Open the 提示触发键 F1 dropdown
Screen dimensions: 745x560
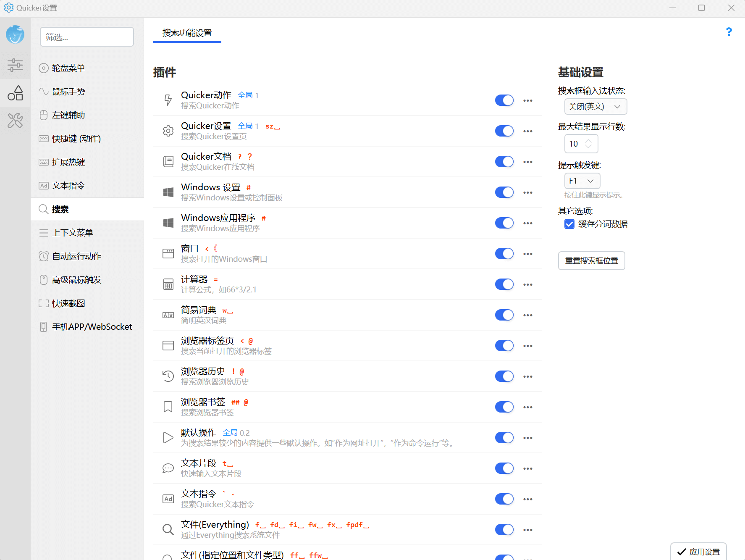pos(582,181)
